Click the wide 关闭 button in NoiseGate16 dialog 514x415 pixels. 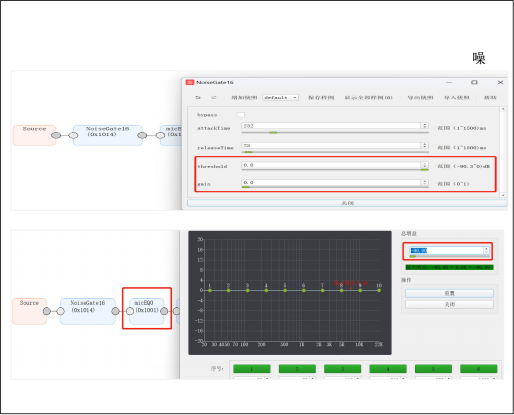pos(347,203)
